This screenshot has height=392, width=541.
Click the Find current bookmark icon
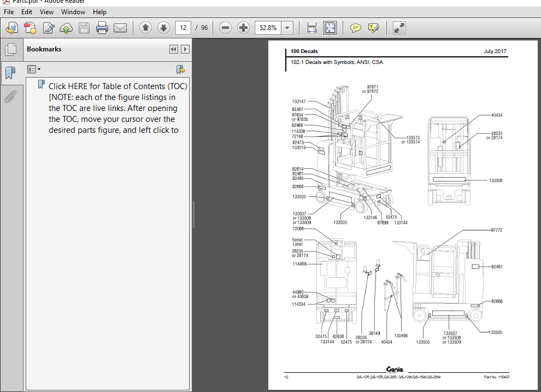(x=180, y=69)
